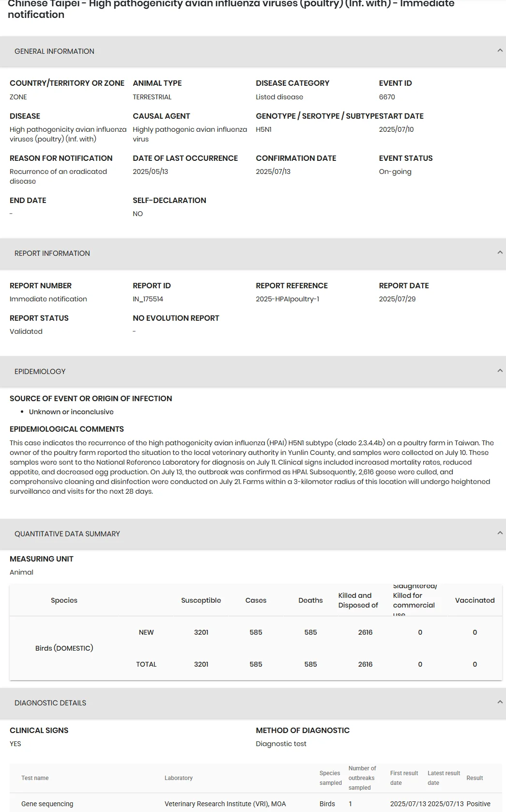The width and height of the screenshot is (506, 812).
Task: Collapse Diagnostic Details using its chevron
Action: pyautogui.click(x=500, y=702)
